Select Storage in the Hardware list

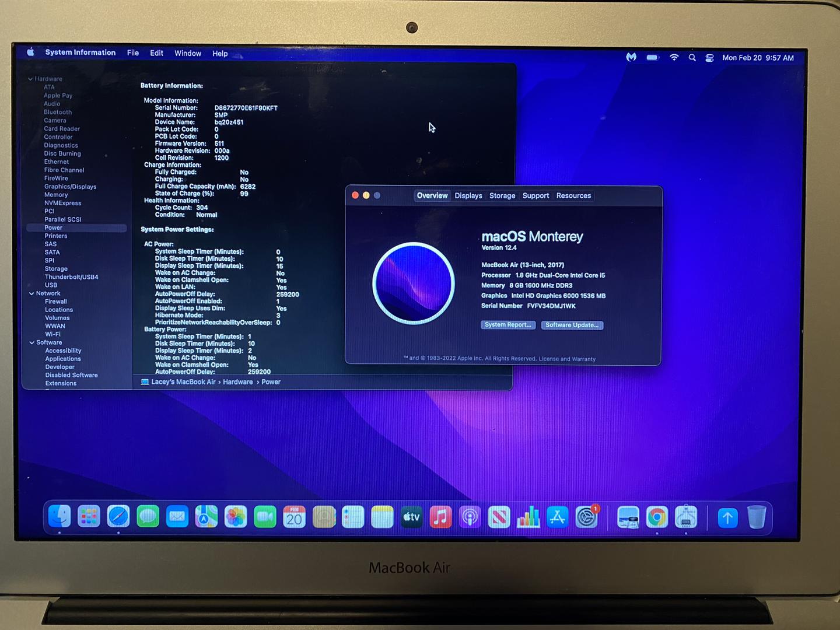(x=56, y=269)
